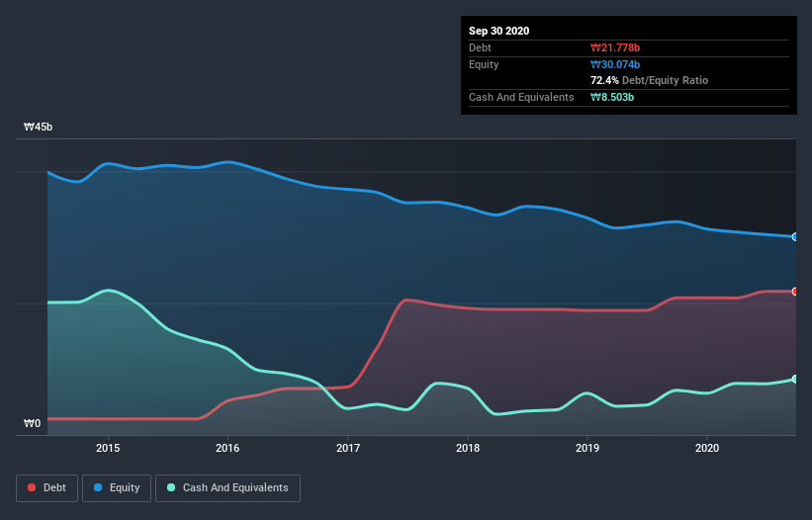The width and height of the screenshot is (812, 520).
Task: Click the red Debt legend dot
Action: [32, 487]
